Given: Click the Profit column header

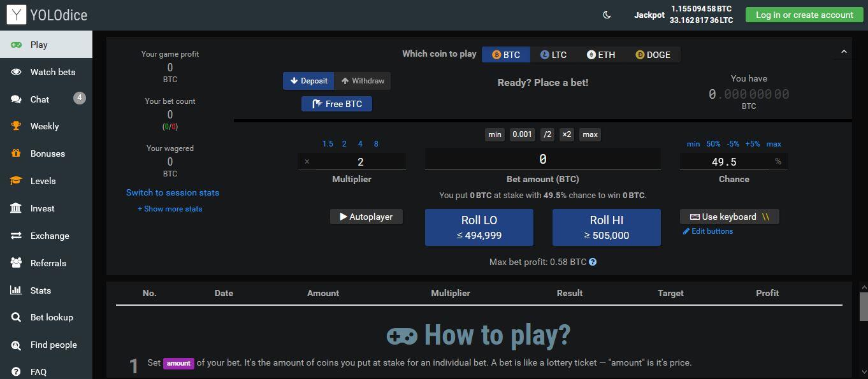Looking at the screenshot, I should click(767, 293).
